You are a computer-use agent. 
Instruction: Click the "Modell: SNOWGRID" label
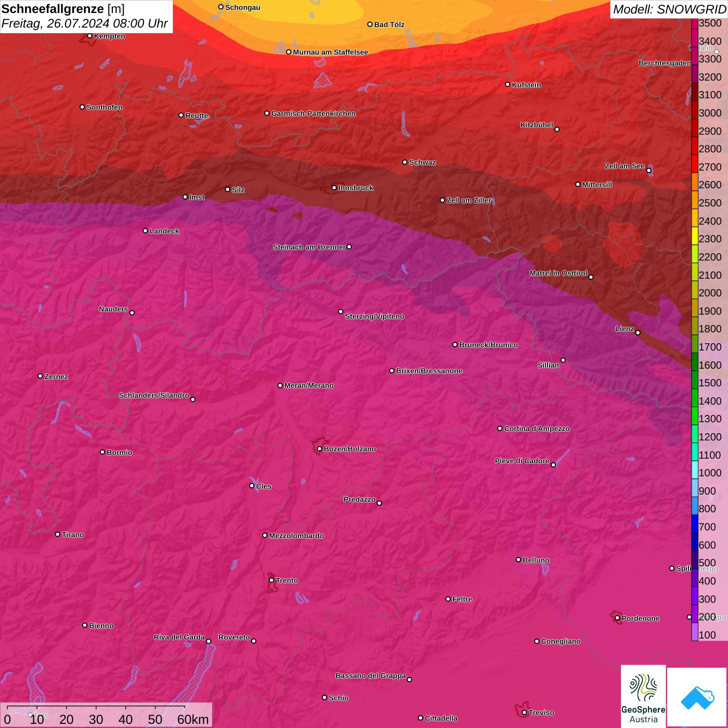pos(669,9)
